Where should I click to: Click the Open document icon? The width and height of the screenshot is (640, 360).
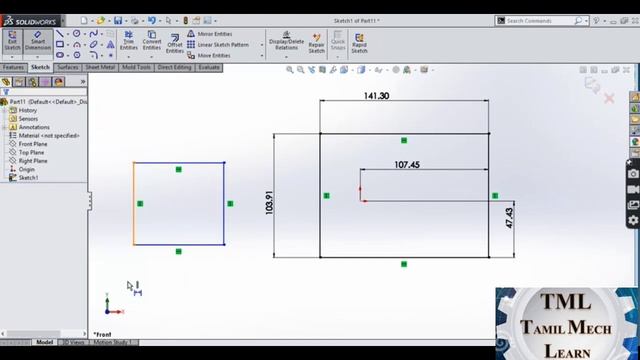[100, 20]
